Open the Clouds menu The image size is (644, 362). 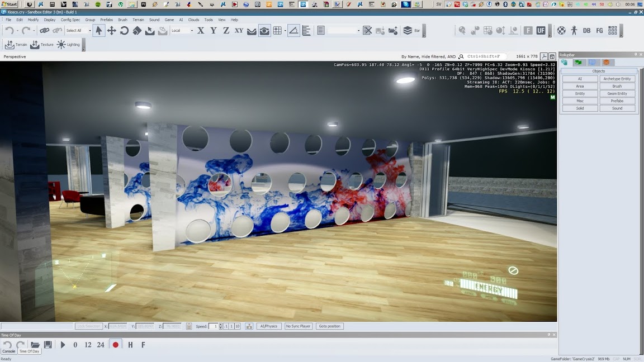193,20
